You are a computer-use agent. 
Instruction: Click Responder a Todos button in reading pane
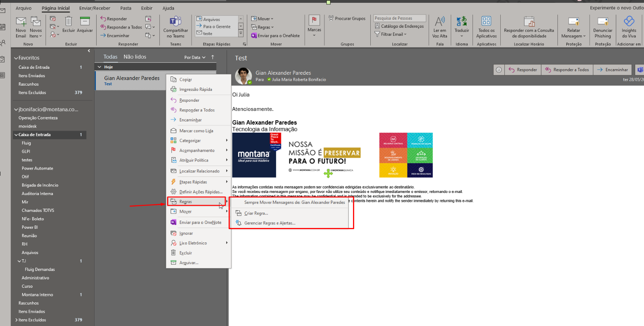567,70
